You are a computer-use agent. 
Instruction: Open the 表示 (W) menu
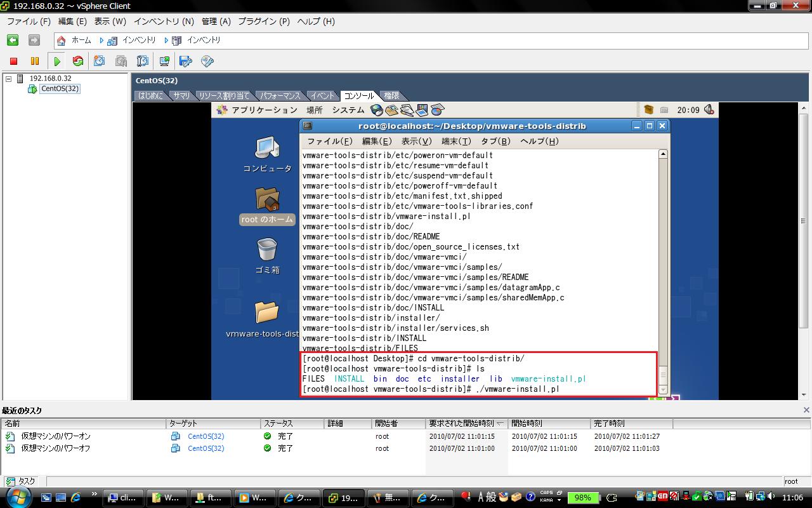coord(110,22)
